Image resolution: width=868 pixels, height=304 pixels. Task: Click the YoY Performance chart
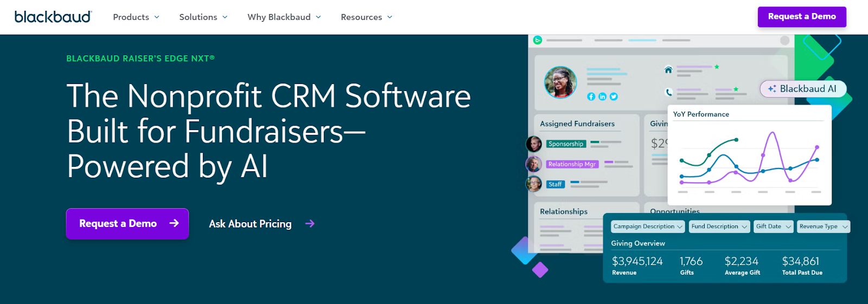pyautogui.click(x=749, y=155)
